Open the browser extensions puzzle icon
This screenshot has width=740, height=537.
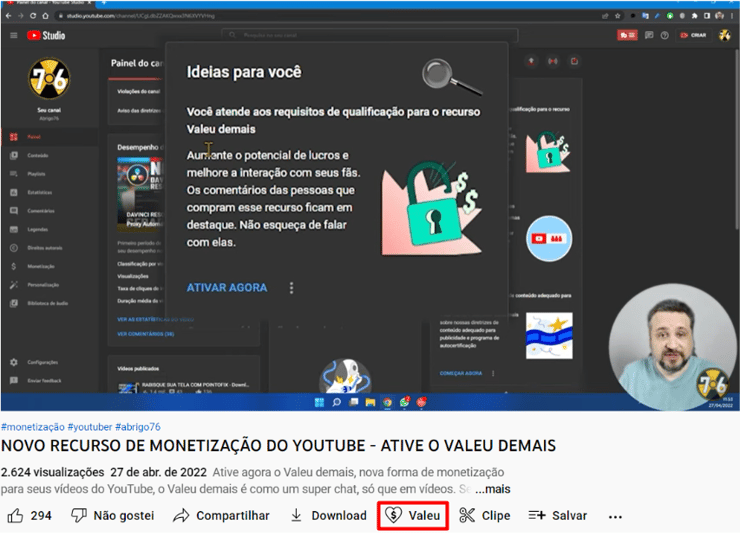(x=695, y=16)
